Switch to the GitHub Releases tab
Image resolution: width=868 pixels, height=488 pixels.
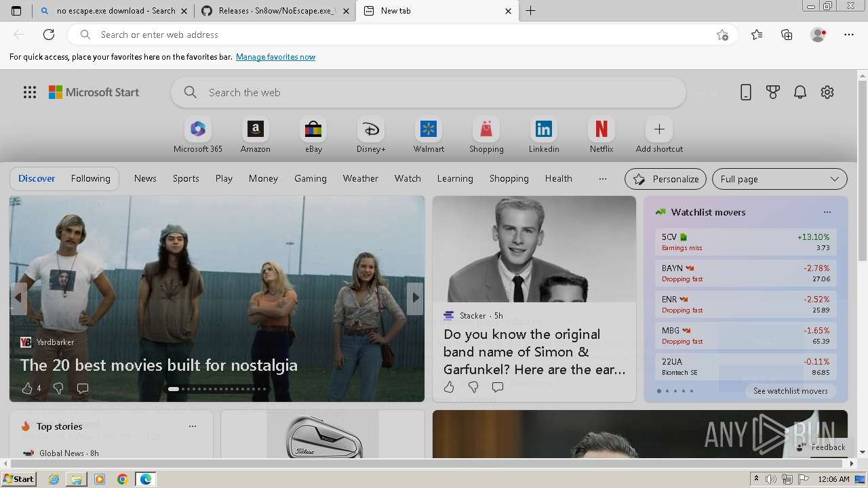pos(275,11)
